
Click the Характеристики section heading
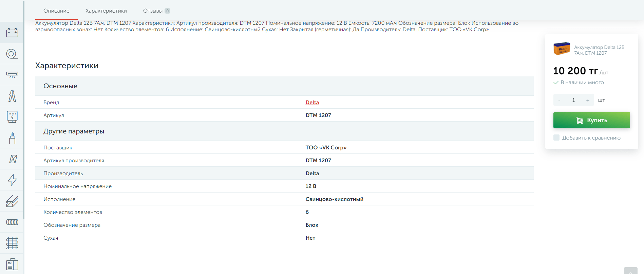pos(67,66)
